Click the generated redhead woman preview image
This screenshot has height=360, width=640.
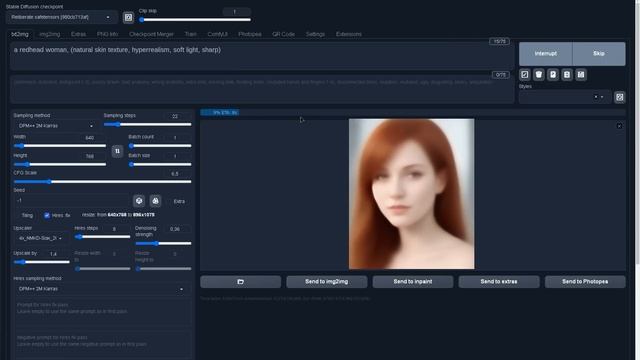point(411,194)
